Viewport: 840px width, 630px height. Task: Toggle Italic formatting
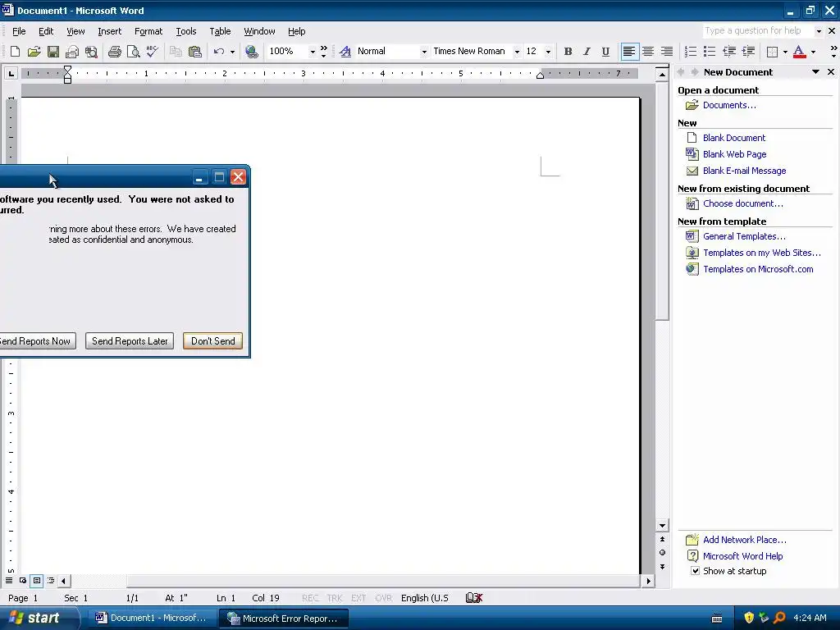[x=587, y=52]
